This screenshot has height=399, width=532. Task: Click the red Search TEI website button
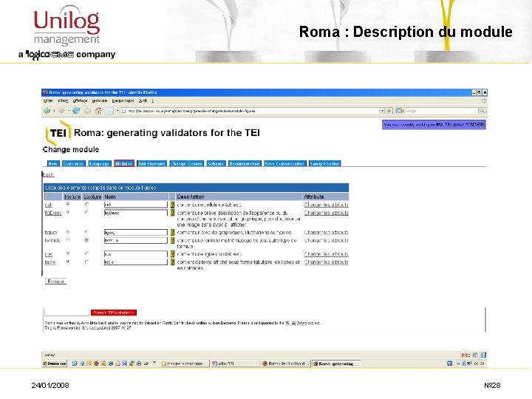(114, 313)
